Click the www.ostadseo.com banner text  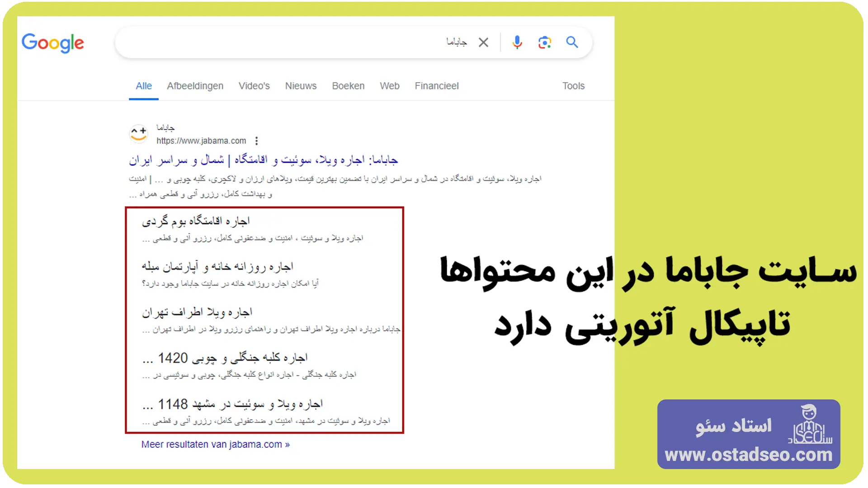pos(749,455)
